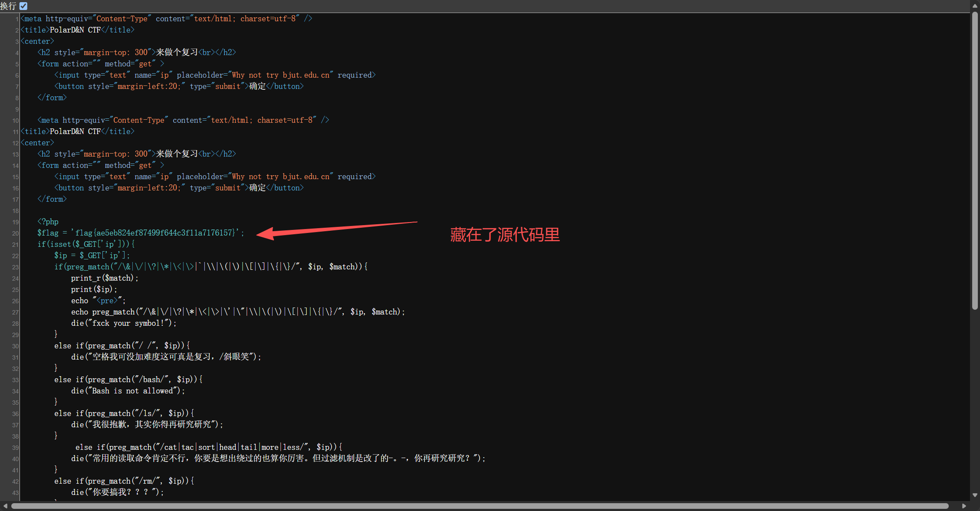Click line number 43 in the gutter

click(15, 493)
